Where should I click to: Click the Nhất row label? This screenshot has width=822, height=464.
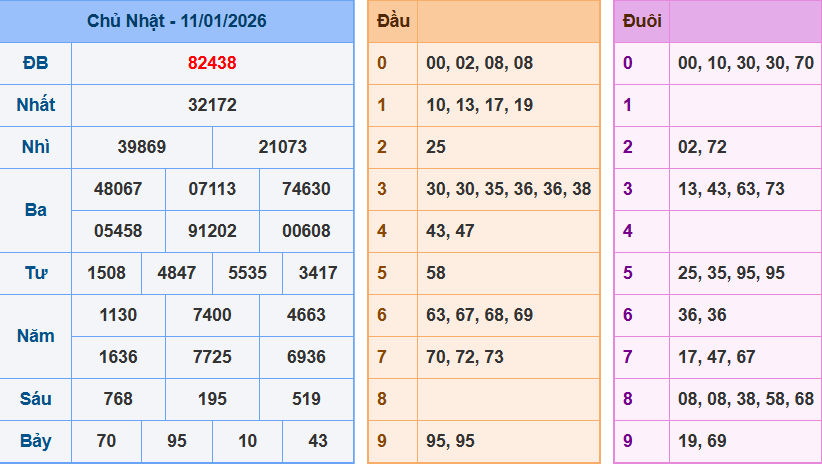click(x=35, y=105)
